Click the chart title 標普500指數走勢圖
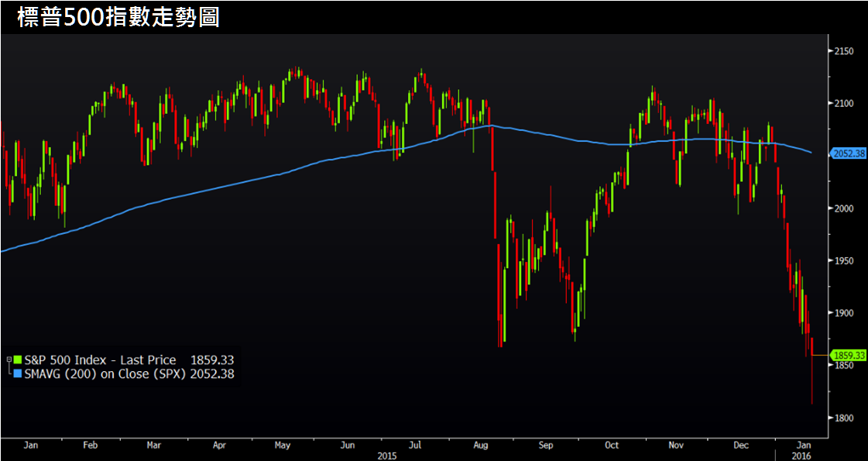868x461 pixels. pyautogui.click(x=118, y=17)
